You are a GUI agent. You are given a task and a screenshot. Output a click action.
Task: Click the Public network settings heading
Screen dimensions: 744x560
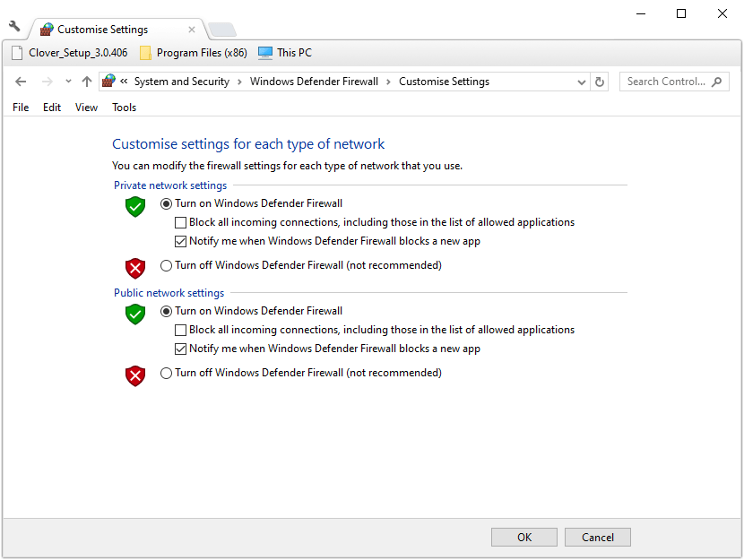click(x=169, y=293)
